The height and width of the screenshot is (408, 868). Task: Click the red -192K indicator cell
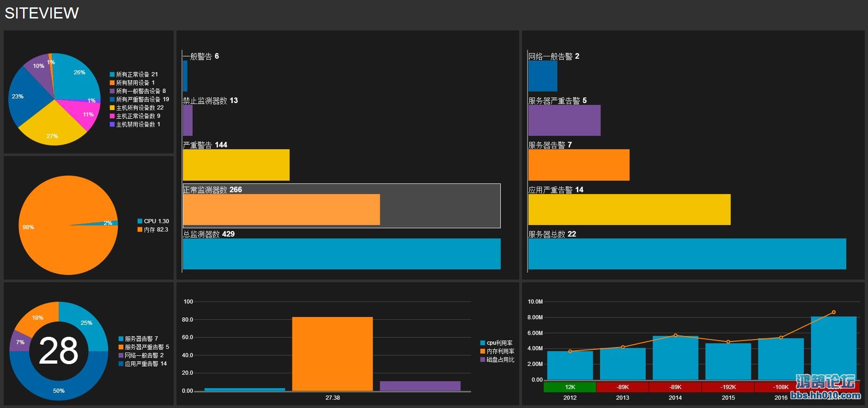728,387
